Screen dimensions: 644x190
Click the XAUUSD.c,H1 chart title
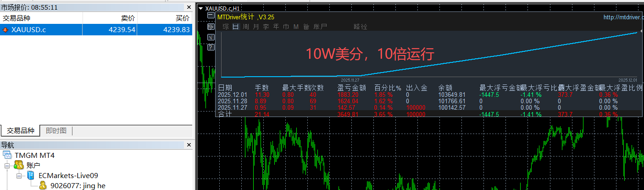tap(222, 8)
